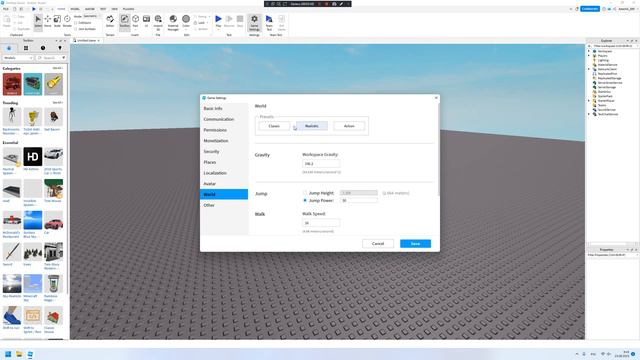The height and width of the screenshot is (360, 640).
Task: Open Toolbox Recent clock tab
Action: click(x=43, y=48)
